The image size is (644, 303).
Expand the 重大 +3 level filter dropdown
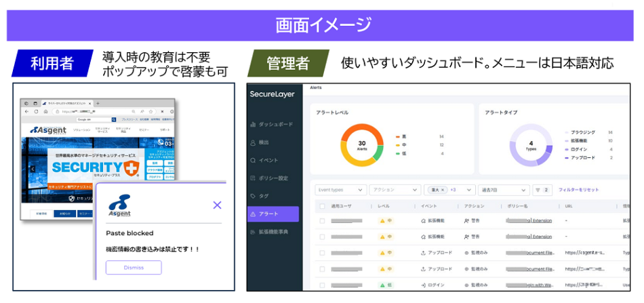click(x=449, y=190)
